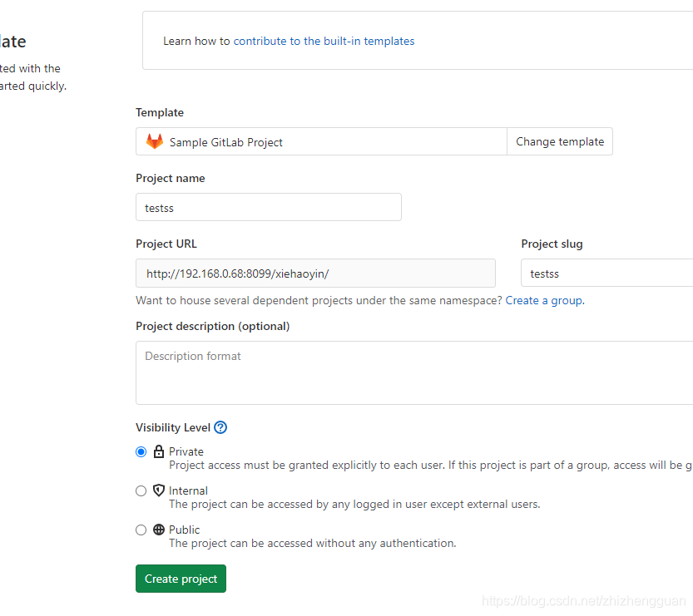The width and height of the screenshot is (693, 616).
Task: Click the green Create project button
Action: point(181,579)
